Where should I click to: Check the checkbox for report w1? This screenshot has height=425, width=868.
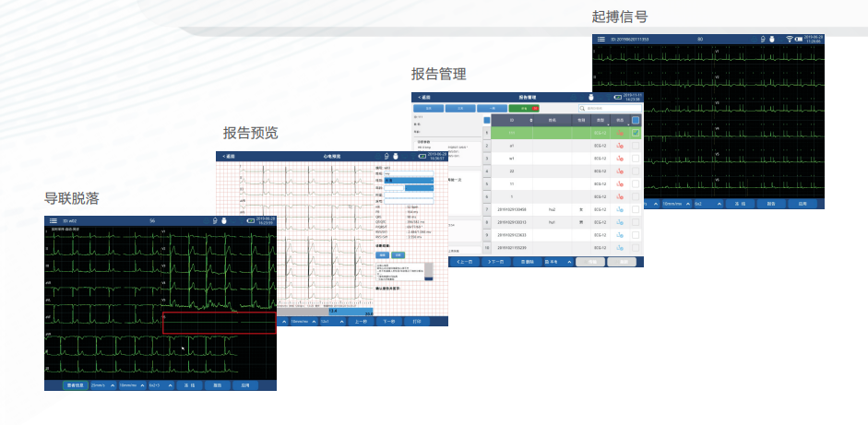[x=635, y=159]
